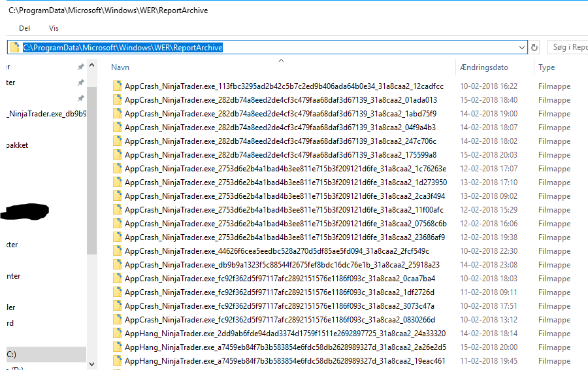The width and height of the screenshot is (588, 382).
Task: Refresh the ReportArchive folder view
Action: point(534,47)
